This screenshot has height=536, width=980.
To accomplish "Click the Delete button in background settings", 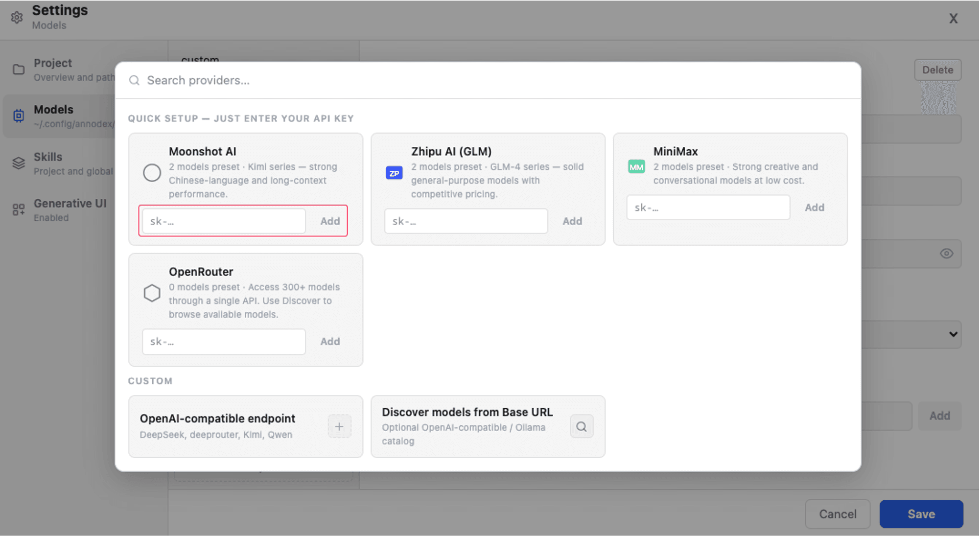I will pyautogui.click(x=937, y=70).
